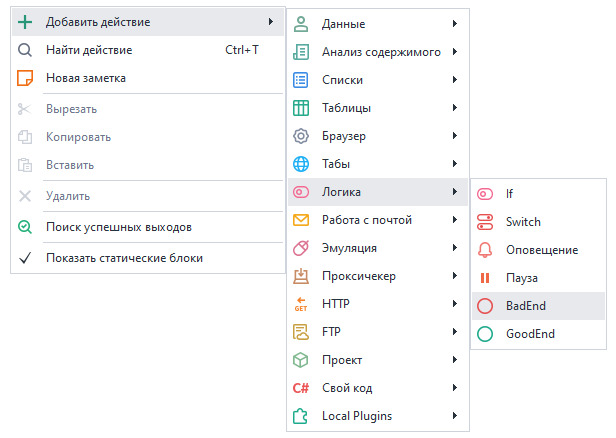The height and width of the screenshot is (438, 616).
Task: Click the Браузер gear icon
Action: tap(301, 135)
